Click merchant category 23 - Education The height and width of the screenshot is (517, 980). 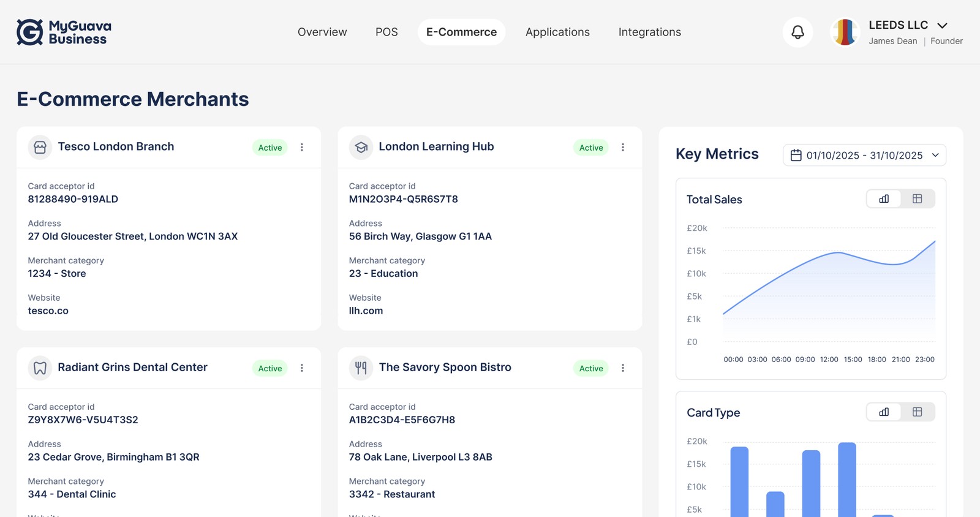pos(383,274)
